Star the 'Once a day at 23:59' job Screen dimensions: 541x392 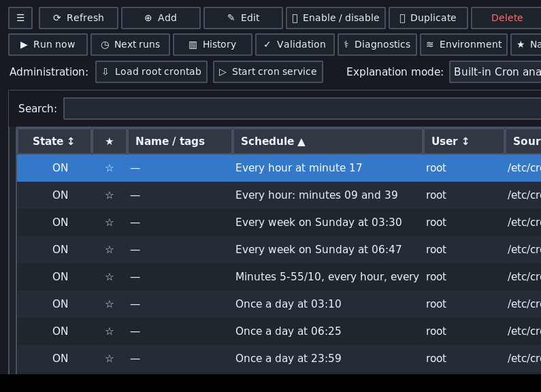(110, 359)
